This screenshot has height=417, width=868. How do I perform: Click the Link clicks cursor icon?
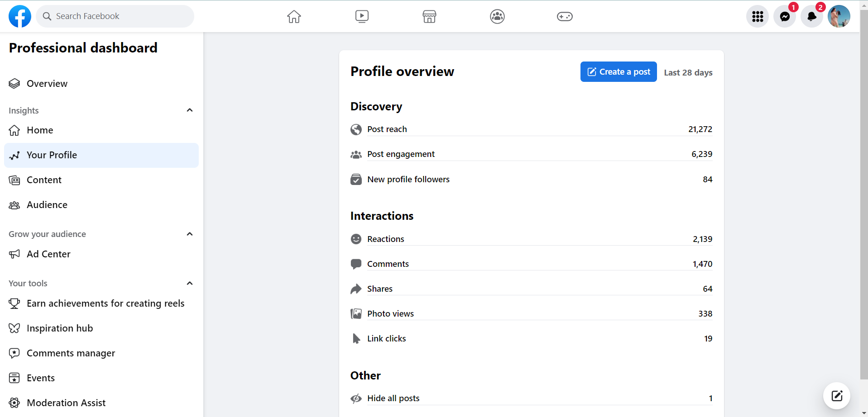pyautogui.click(x=356, y=338)
